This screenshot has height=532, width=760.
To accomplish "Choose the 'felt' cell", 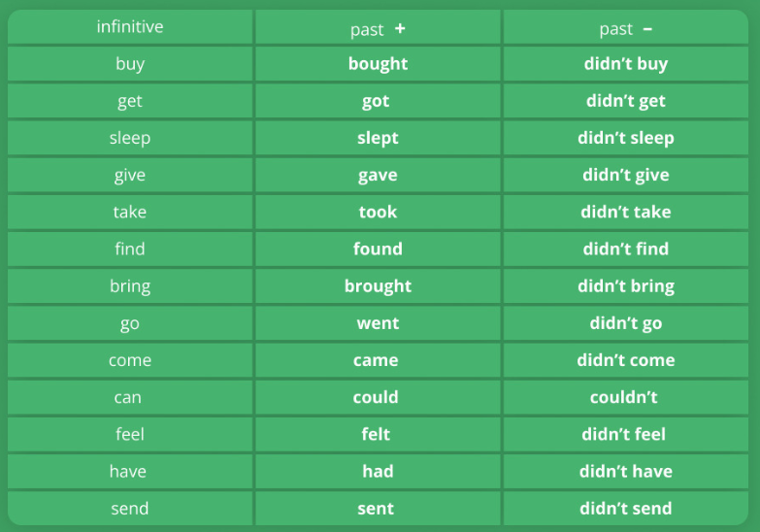I will tap(376, 434).
